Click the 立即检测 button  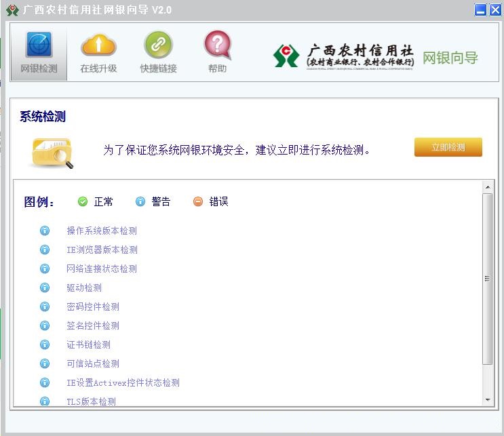448,147
